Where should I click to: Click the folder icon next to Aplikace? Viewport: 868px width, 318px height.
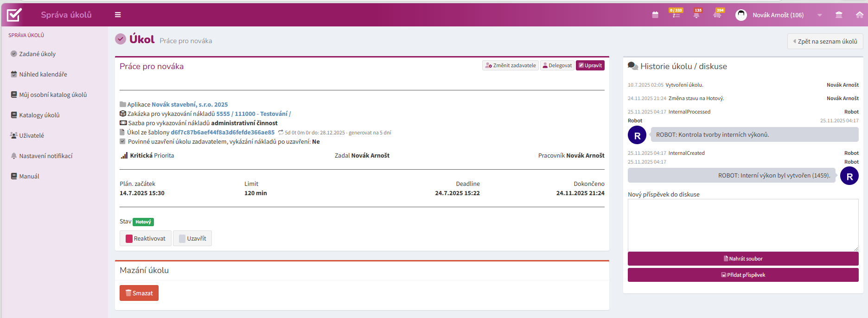tap(123, 104)
